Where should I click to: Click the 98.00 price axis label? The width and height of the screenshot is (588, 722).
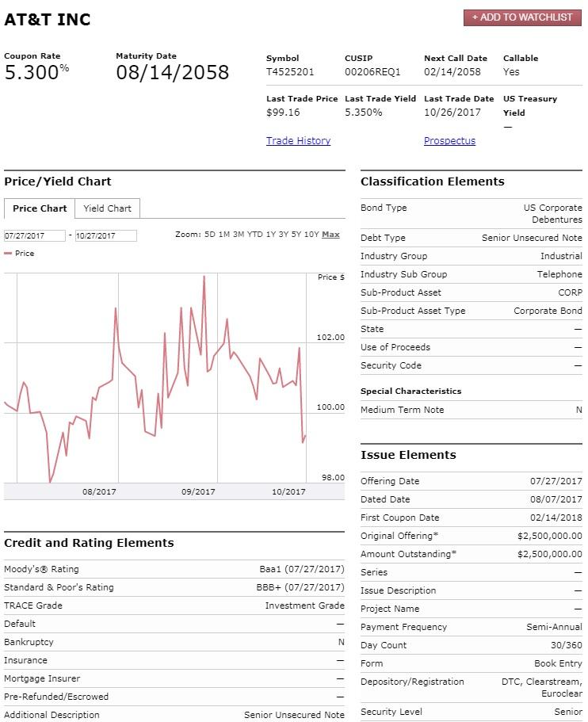(333, 477)
